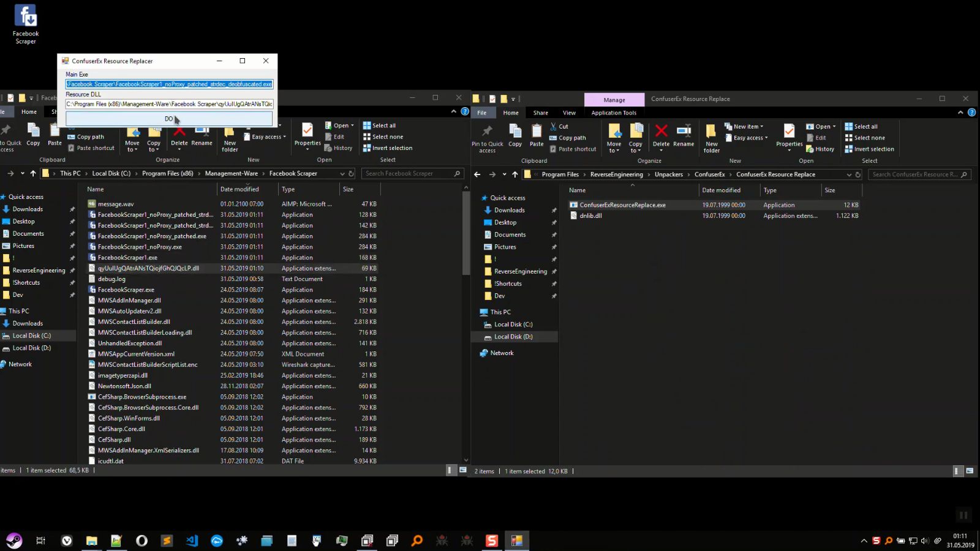Open Facebook Scraper desktop shortcut

(25, 24)
